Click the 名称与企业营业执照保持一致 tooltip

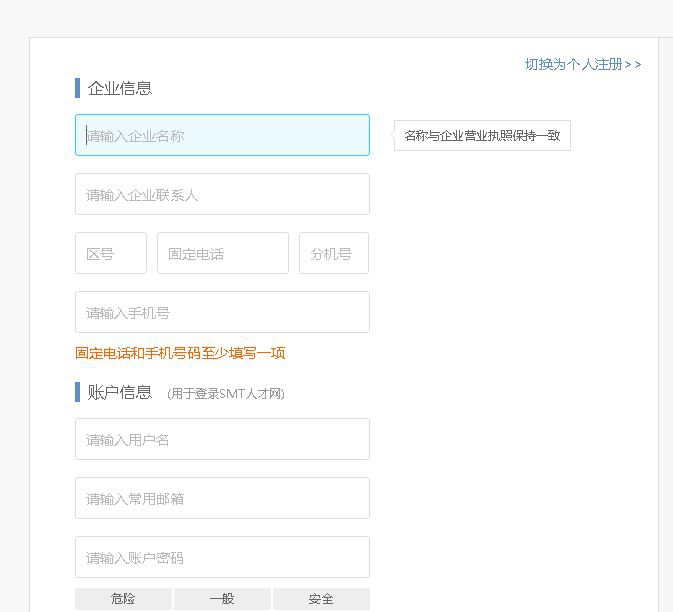(x=482, y=136)
